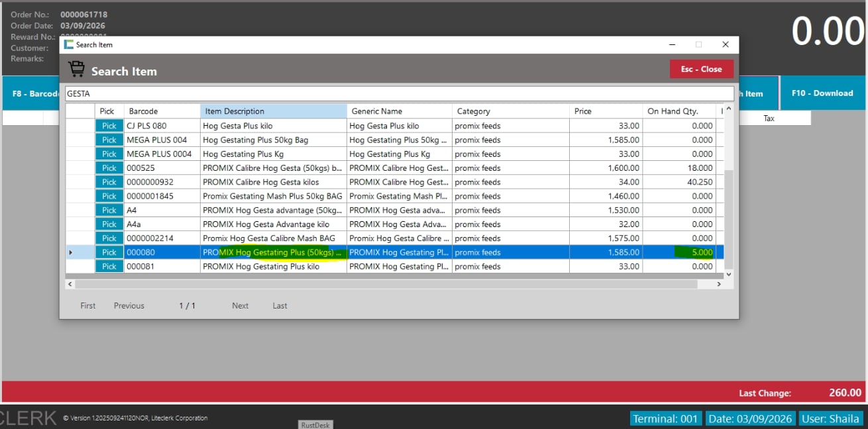Jump to Last page of results
This screenshot has height=429, width=868.
point(280,306)
